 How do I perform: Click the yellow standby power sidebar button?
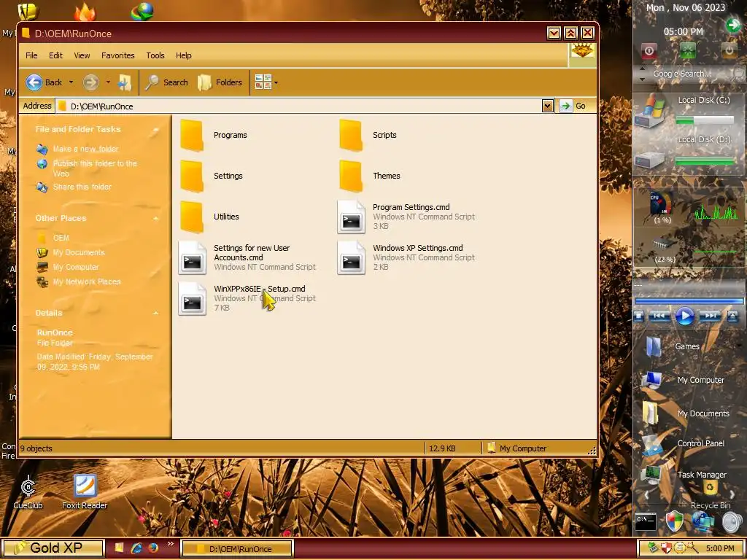[729, 50]
